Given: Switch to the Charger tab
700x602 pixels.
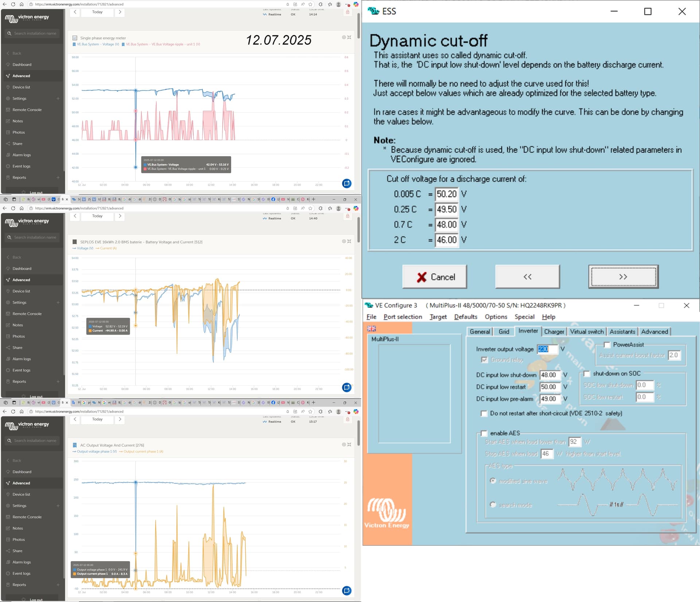Looking at the screenshot, I should click(554, 332).
